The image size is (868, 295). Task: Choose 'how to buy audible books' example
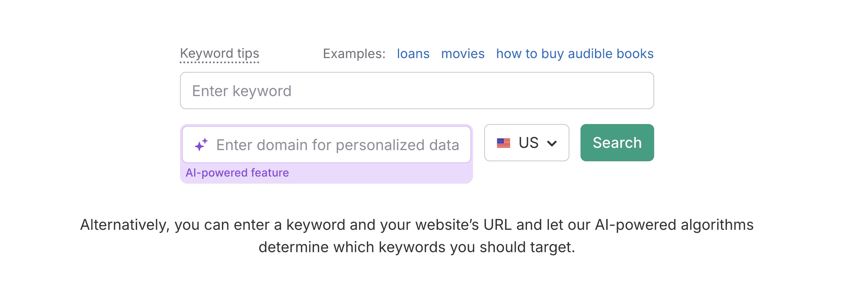pos(575,54)
